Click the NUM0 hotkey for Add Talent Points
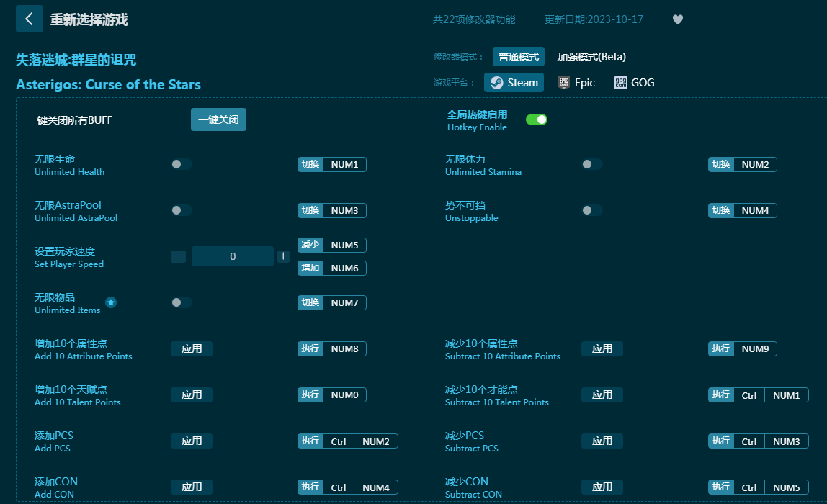This screenshot has width=827, height=504. [x=332, y=395]
